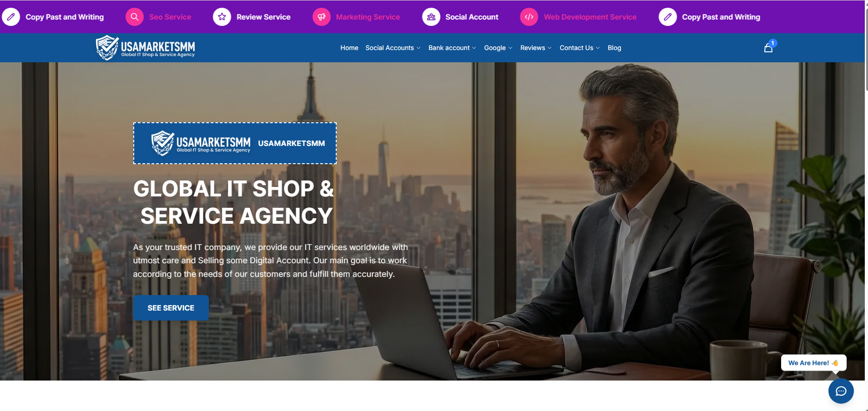Click the code icon for Web Development Service

pyautogui.click(x=529, y=17)
